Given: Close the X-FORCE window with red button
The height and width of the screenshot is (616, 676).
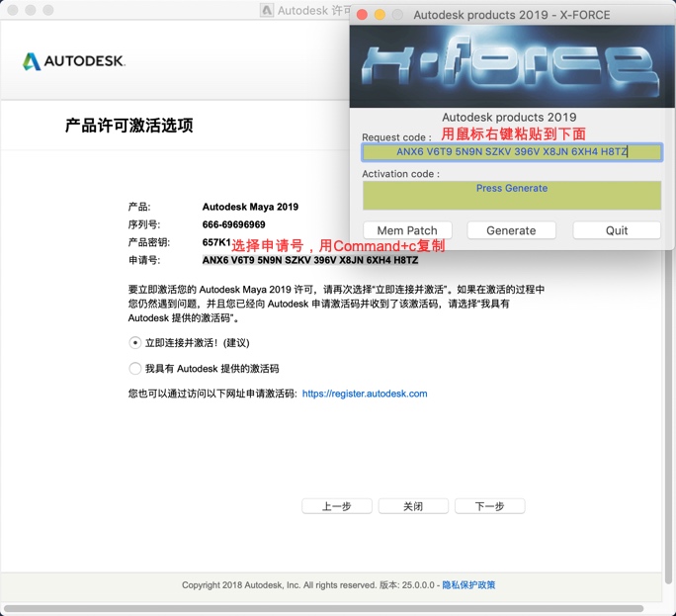Looking at the screenshot, I should pos(362,15).
